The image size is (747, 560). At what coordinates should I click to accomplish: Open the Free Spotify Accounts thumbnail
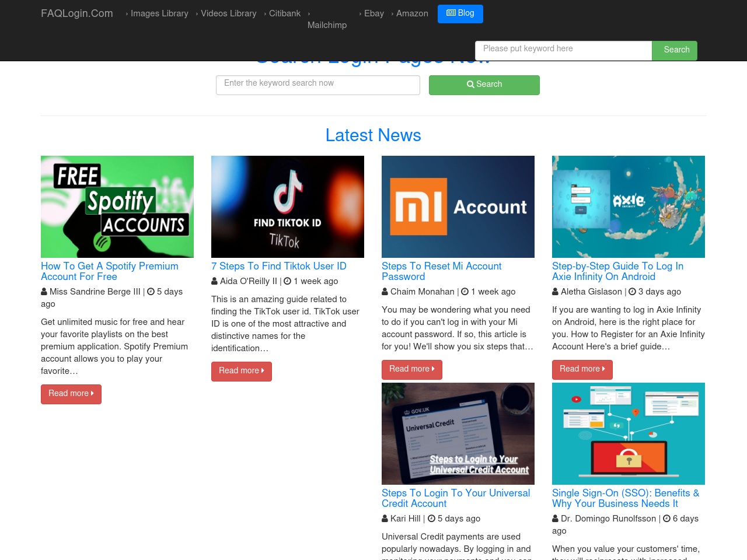coord(117,206)
